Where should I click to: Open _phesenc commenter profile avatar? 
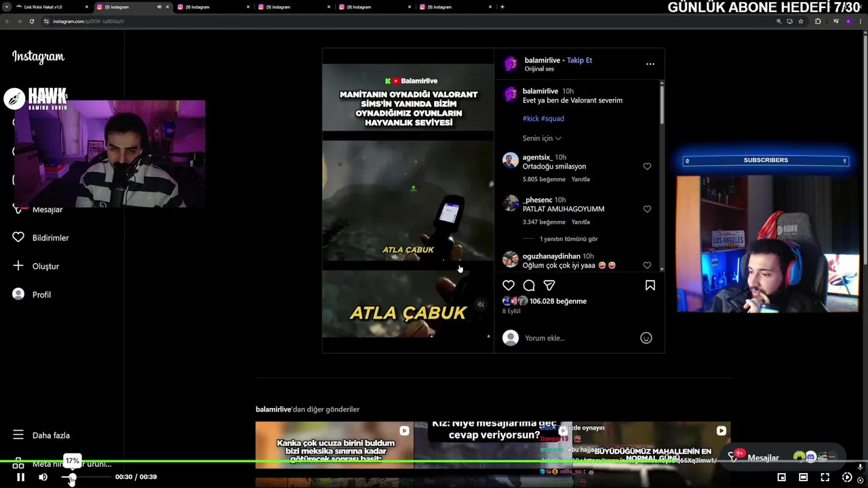click(x=511, y=203)
